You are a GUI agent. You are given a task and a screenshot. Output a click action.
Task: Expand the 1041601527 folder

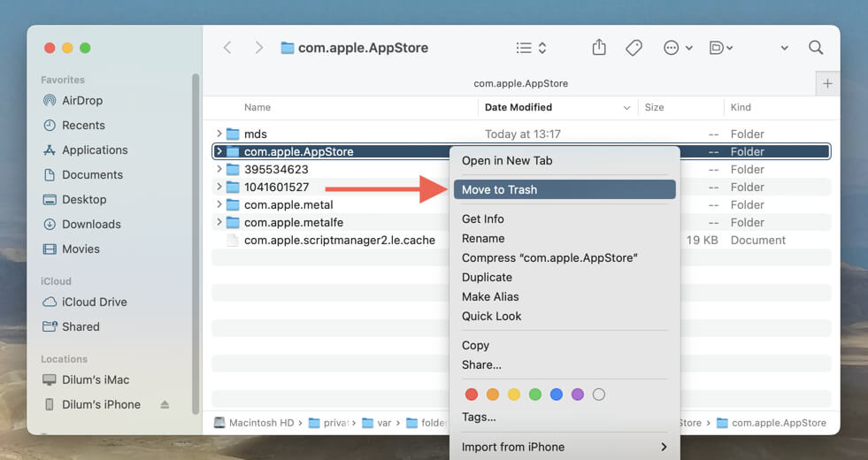[x=219, y=187]
